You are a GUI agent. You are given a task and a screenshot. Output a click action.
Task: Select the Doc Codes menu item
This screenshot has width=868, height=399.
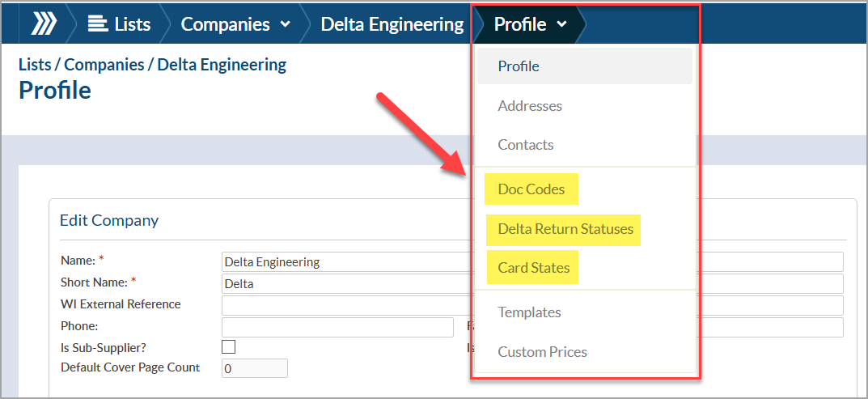[531, 189]
